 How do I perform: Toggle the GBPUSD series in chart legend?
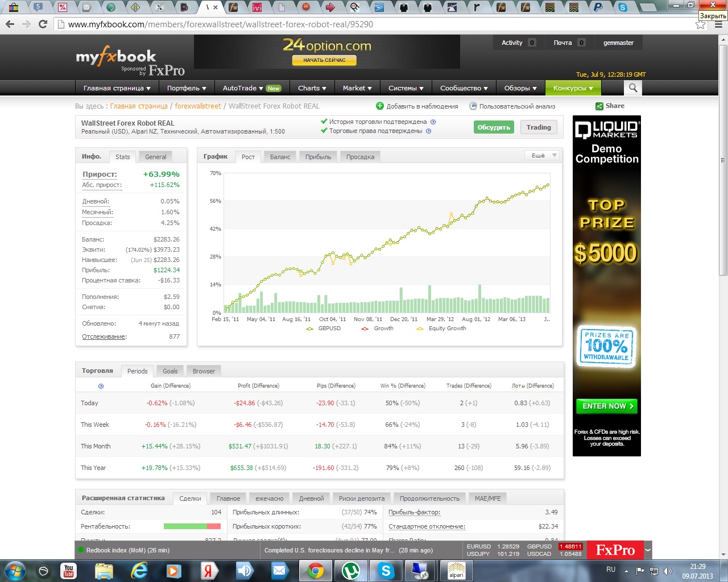click(x=323, y=329)
